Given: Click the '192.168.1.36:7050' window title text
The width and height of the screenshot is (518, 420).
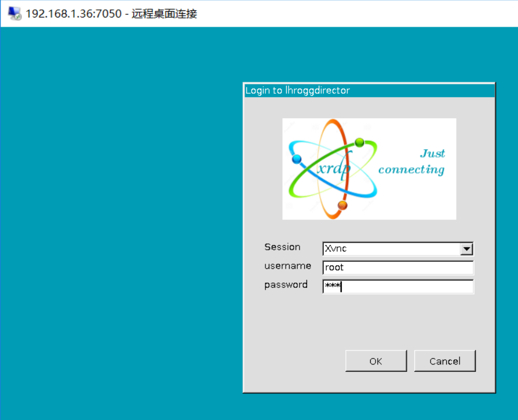Looking at the screenshot, I should [74, 13].
